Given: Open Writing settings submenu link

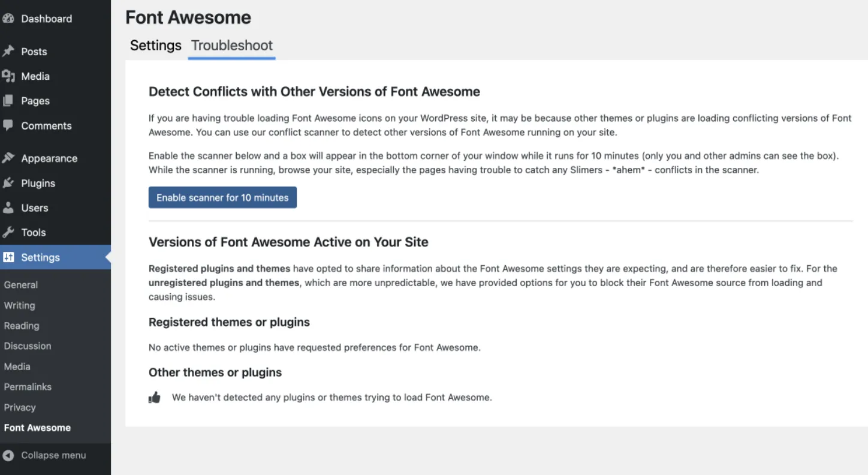Looking at the screenshot, I should (20, 305).
